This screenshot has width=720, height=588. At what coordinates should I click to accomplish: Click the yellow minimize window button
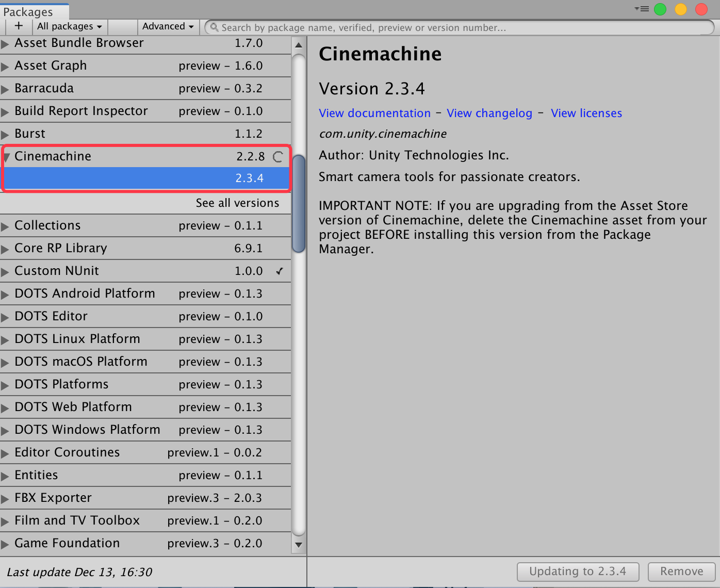coord(681,9)
